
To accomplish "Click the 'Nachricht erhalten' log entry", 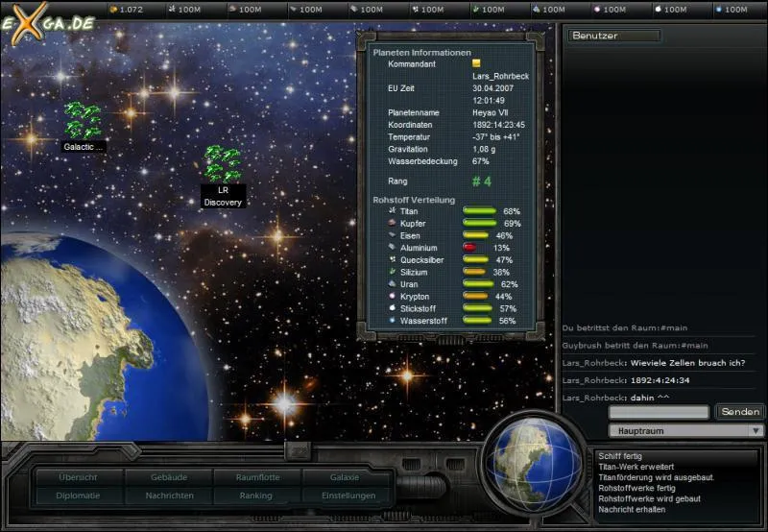I will [x=632, y=510].
